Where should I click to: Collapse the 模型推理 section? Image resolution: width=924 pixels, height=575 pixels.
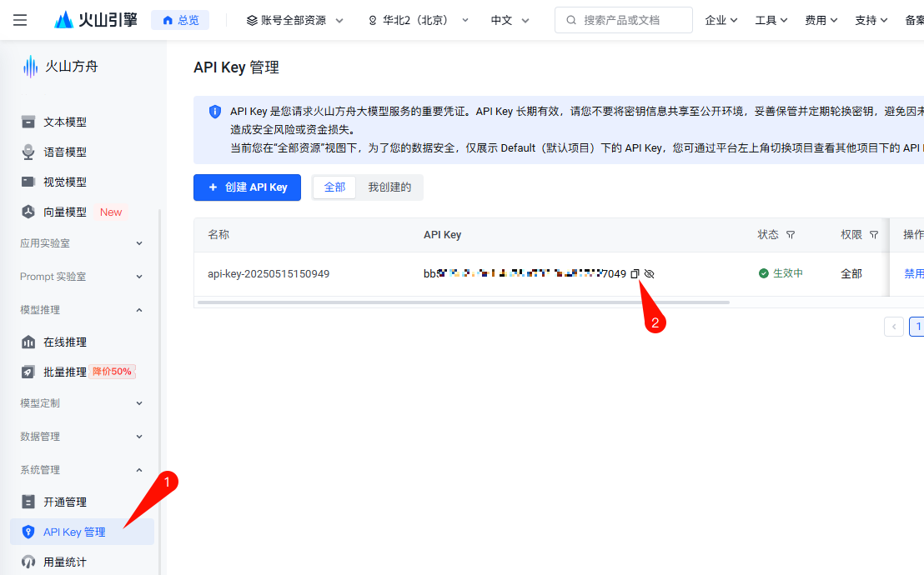[x=82, y=310]
